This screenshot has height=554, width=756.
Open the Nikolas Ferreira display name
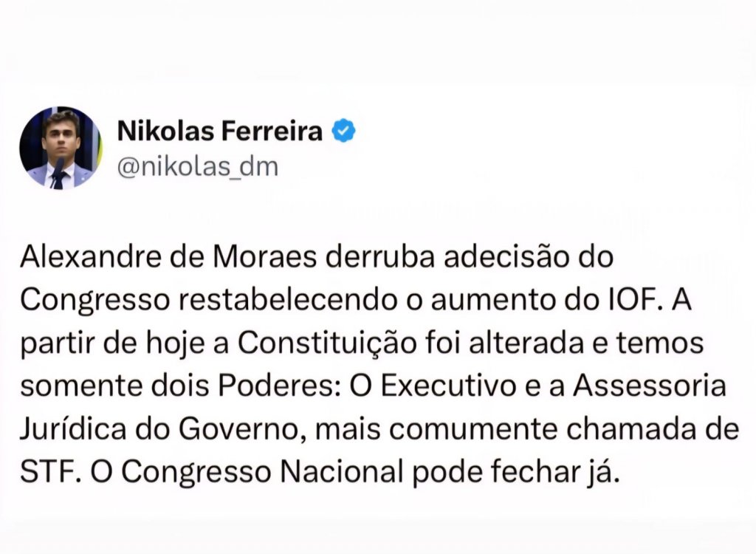220,131
